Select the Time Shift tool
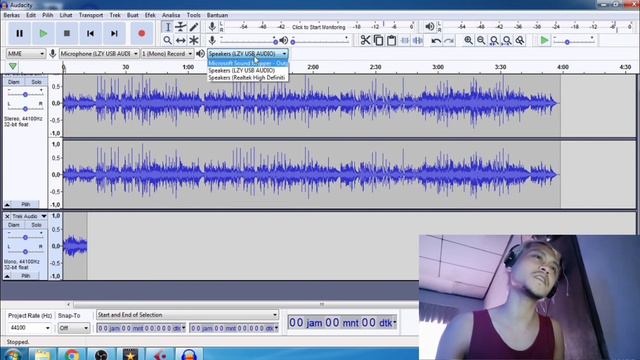The width and height of the screenshot is (640, 360). [180, 40]
